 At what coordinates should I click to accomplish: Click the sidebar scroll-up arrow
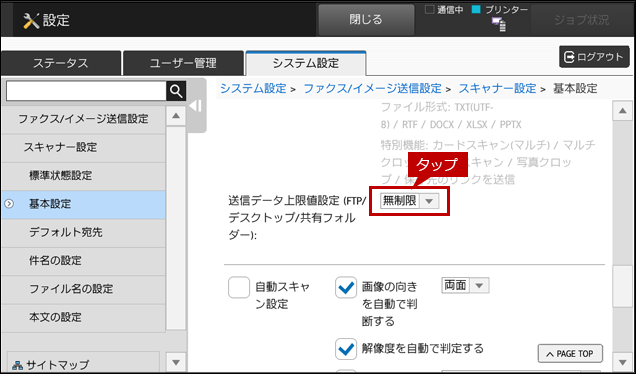point(176,116)
